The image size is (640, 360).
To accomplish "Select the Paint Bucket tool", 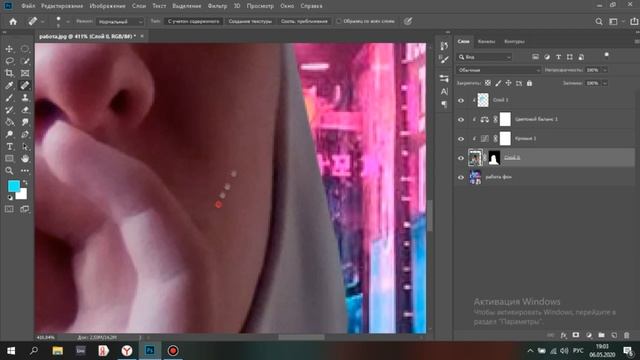I will point(9,122).
